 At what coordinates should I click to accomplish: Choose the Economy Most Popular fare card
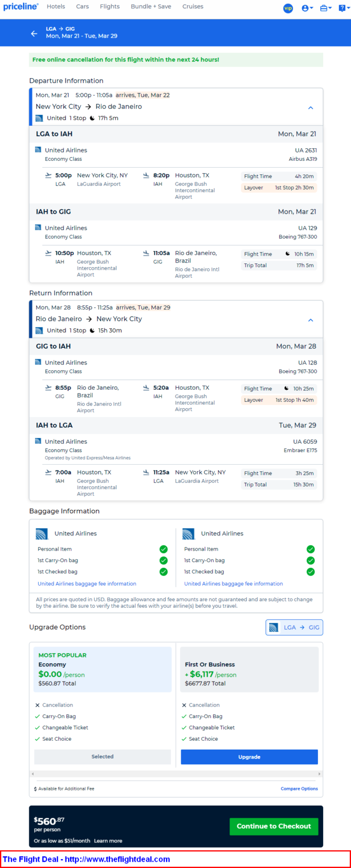[103, 669]
